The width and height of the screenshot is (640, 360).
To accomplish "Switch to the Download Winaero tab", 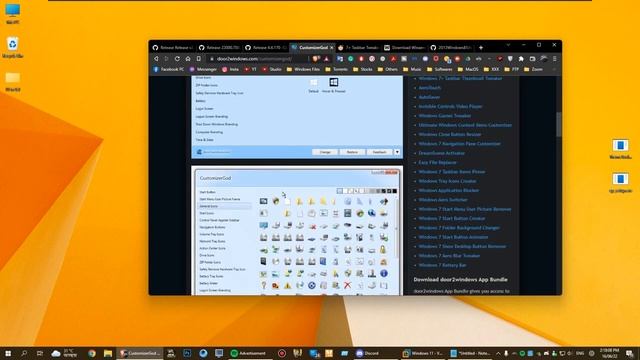I will (404, 48).
